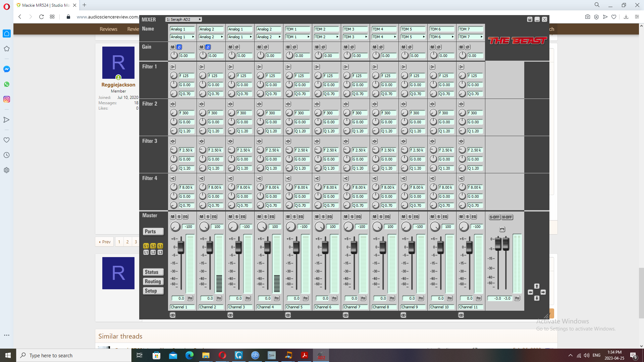Select layer L1 button

pos(146,252)
